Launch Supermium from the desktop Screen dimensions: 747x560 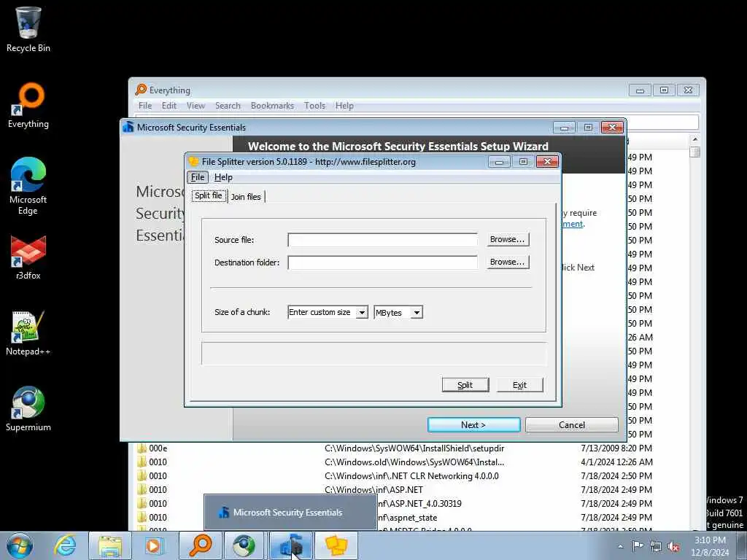(x=28, y=409)
